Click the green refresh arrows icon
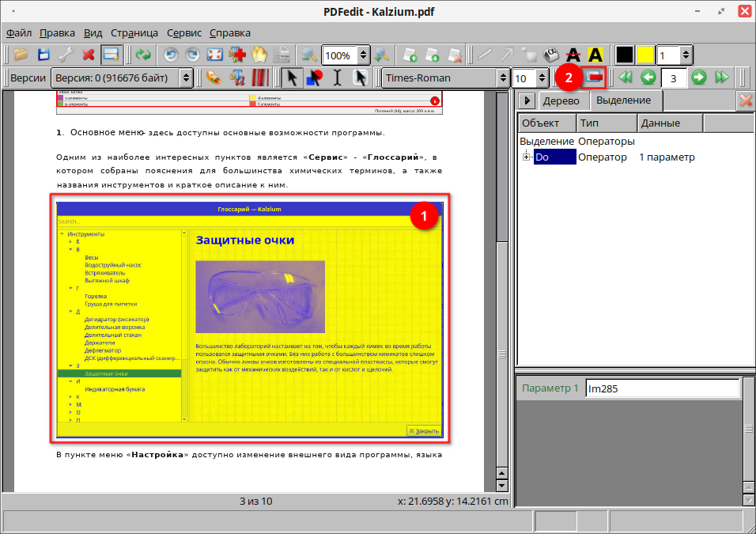756x534 pixels. [143, 55]
